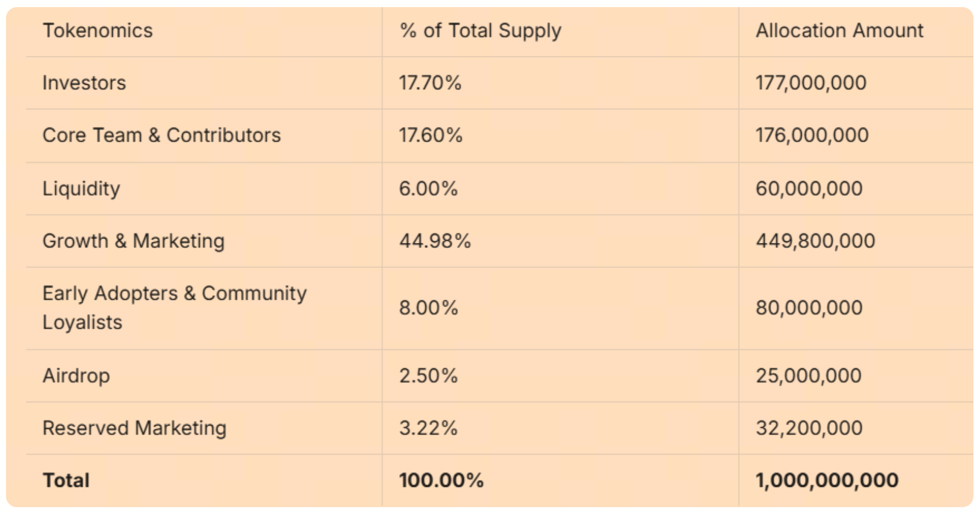
Task: Select Core Team & Contributors cell
Action: click(162, 135)
